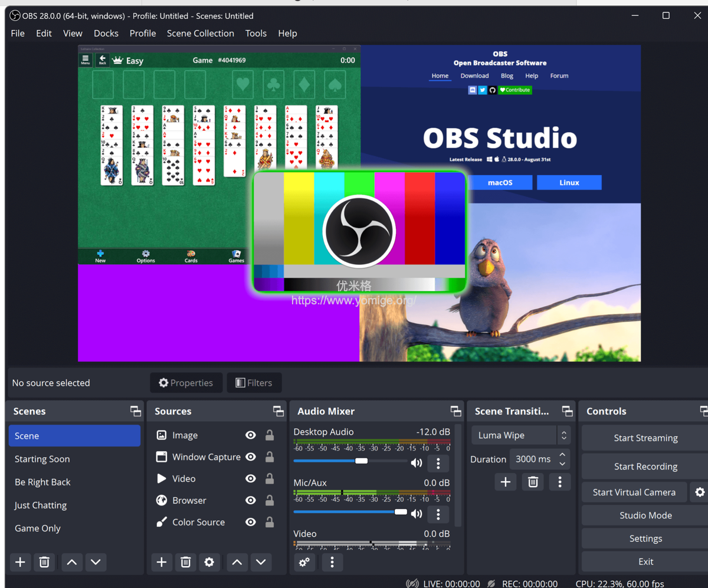Open Desktop Audio options kebab menu

tap(438, 464)
